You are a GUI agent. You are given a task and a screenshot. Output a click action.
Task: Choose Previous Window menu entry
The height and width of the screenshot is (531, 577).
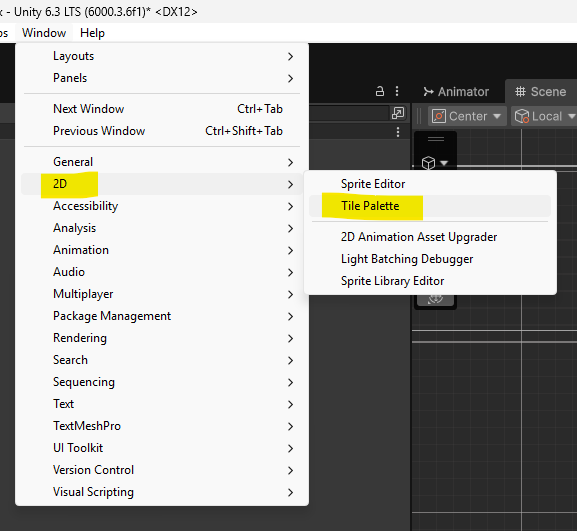(x=162, y=131)
